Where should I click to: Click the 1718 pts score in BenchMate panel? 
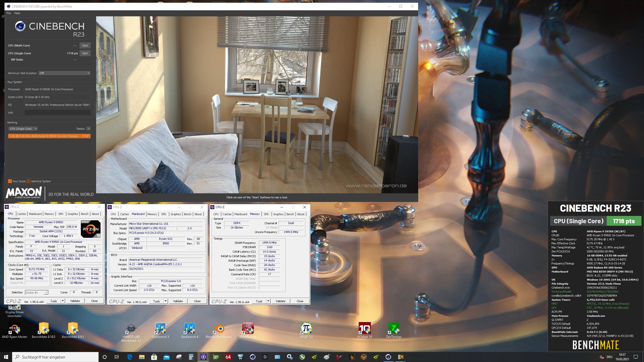click(624, 221)
